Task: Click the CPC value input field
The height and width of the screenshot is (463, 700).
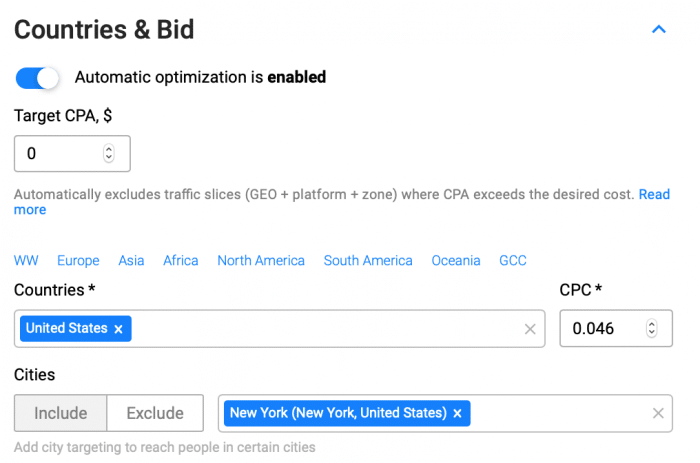Action: point(616,328)
